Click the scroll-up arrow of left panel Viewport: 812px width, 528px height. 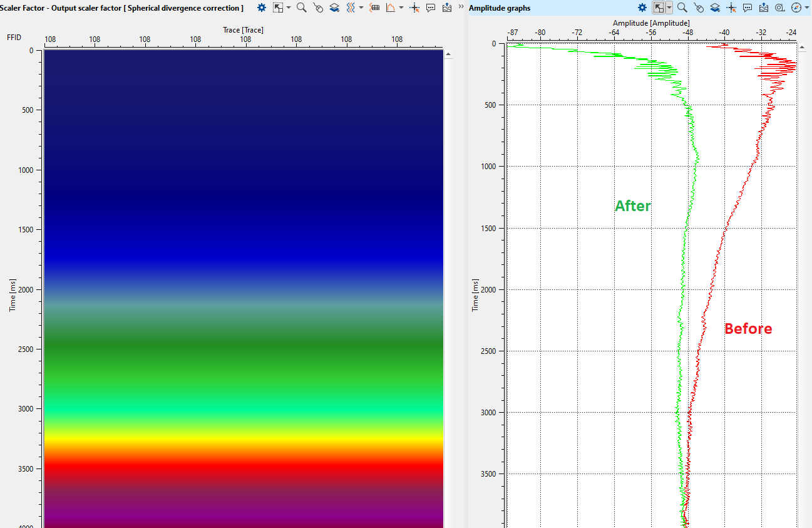448,54
